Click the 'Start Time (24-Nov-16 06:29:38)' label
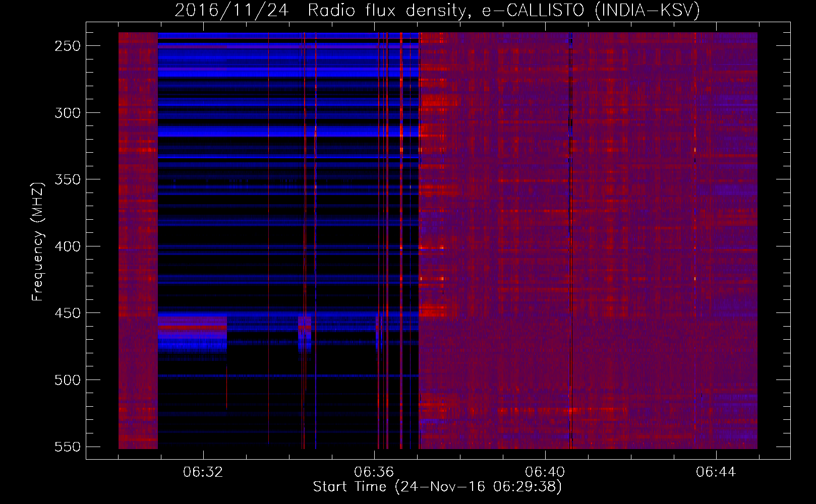The width and height of the screenshot is (816, 504). [x=437, y=487]
